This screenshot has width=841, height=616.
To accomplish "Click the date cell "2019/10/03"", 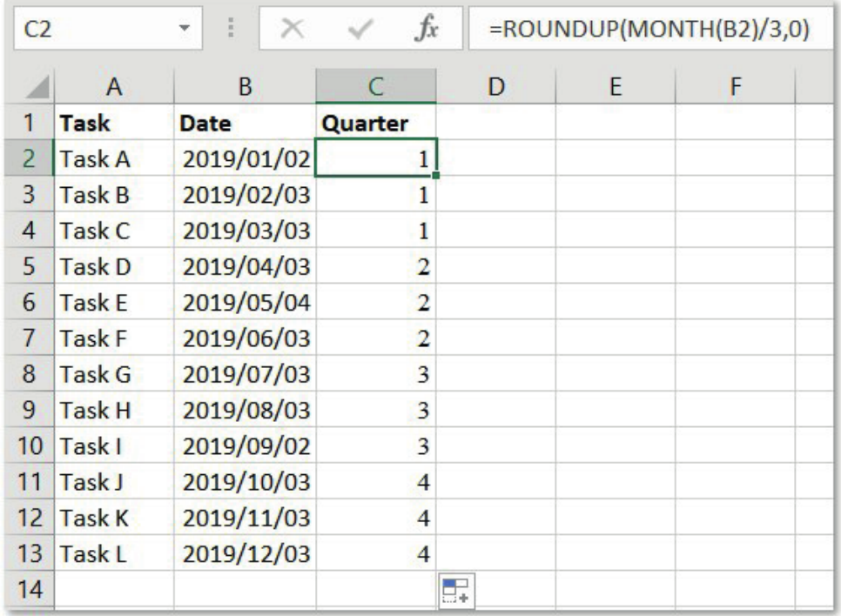I will click(246, 481).
